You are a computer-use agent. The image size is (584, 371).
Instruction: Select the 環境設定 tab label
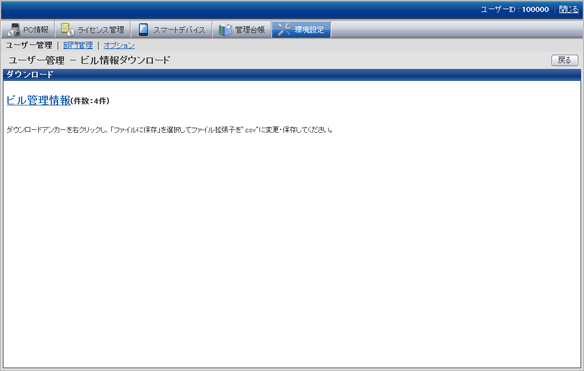[x=309, y=30]
